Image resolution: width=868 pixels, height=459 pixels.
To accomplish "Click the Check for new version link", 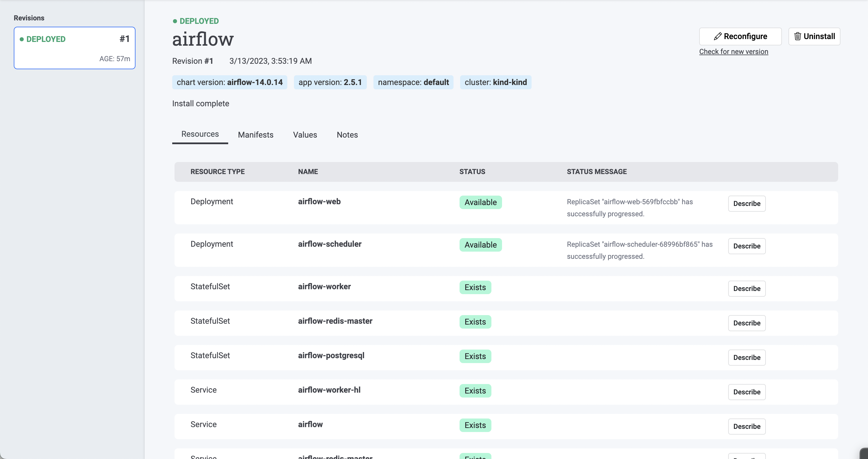I will 734,52.
